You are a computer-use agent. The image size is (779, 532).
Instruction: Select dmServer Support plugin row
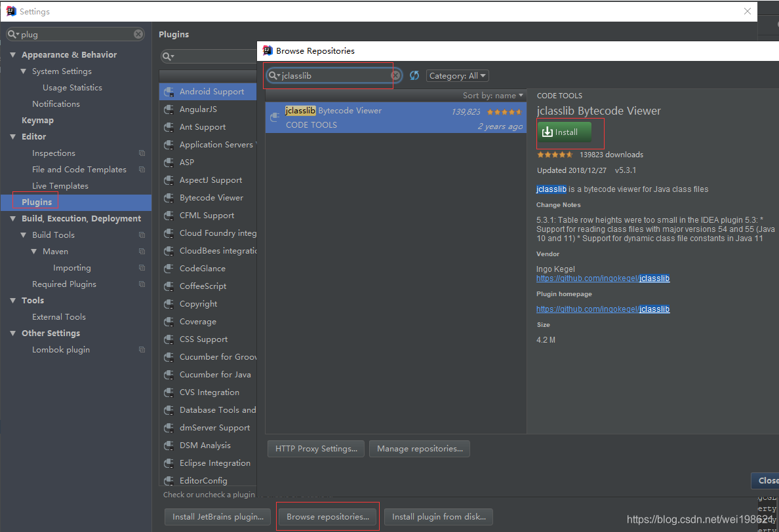[208, 428]
